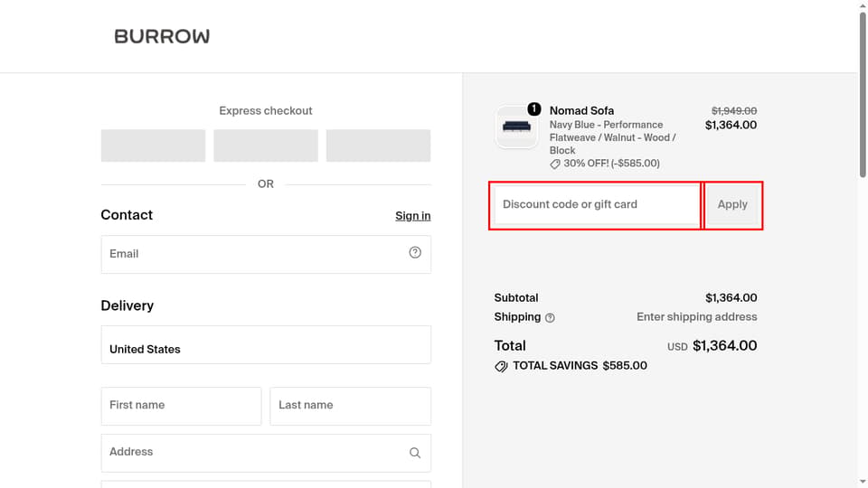The width and height of the screenshot is (868, 488).
Task: Click the discount tag icon by 30% OFF
Action: [x=554, y=164]
